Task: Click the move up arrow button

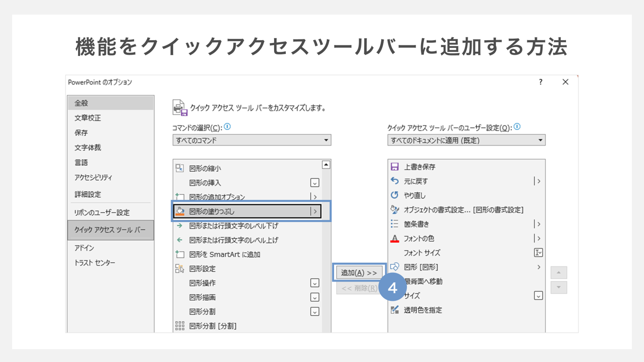Action: tap(559, 273)
